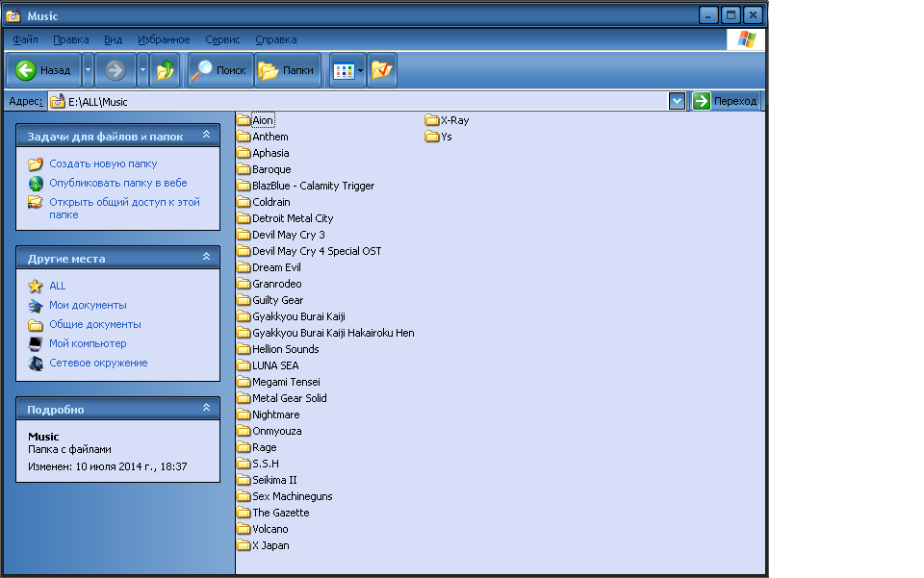Select Hellion Sounds folder name

coord(286,349)
